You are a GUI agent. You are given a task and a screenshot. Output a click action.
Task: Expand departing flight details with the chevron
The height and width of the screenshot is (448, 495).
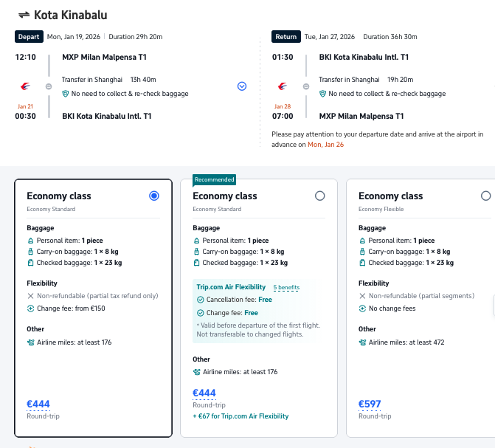tap(242, 86)
